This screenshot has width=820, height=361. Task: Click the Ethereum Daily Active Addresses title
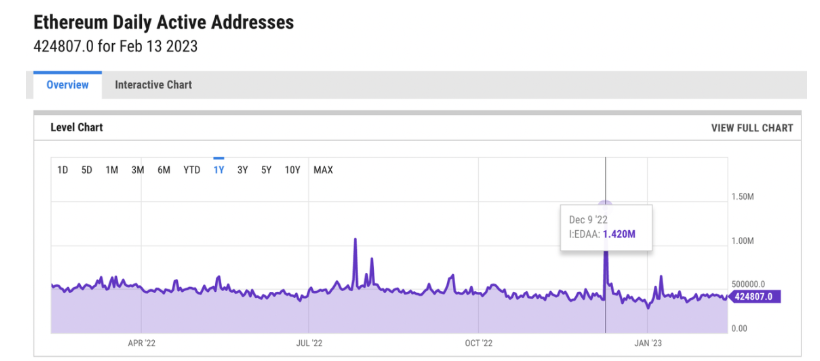click(x=164, y=23)
